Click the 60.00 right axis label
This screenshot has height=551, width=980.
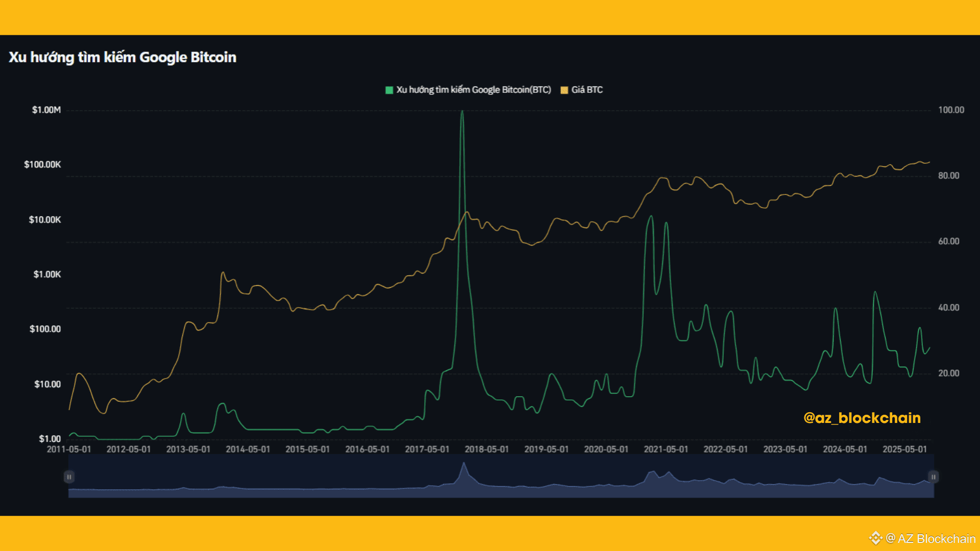[948, 241]
